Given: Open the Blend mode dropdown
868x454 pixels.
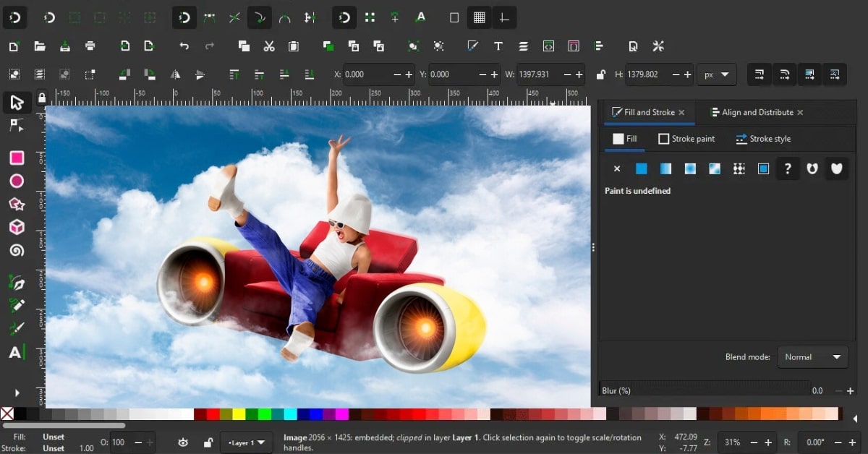Looking at the screenshot, I should pos(812,356).
